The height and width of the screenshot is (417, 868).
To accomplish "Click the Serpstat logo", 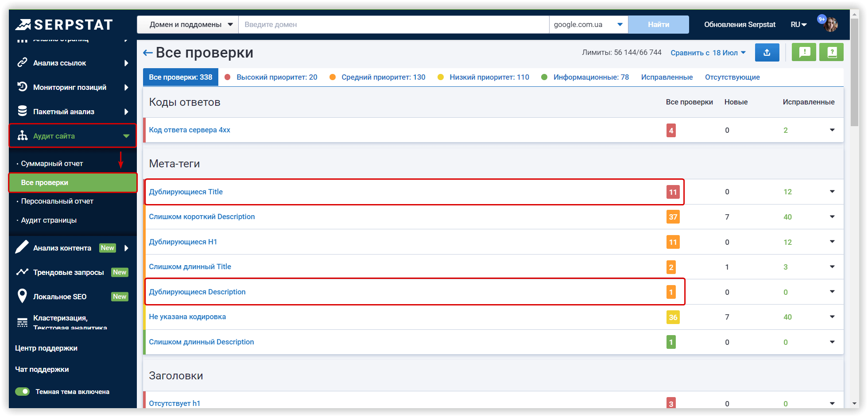I will [x=64, y=25].
